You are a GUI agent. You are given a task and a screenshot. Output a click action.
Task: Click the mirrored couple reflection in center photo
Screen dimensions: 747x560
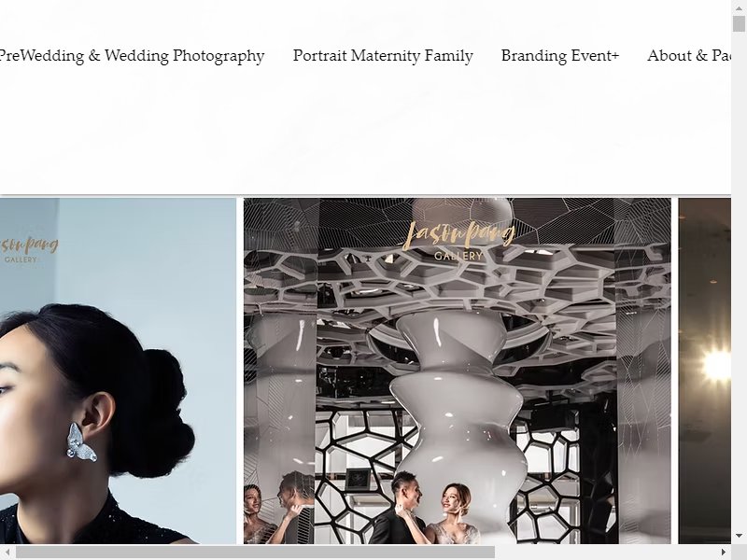pos(278,509)
